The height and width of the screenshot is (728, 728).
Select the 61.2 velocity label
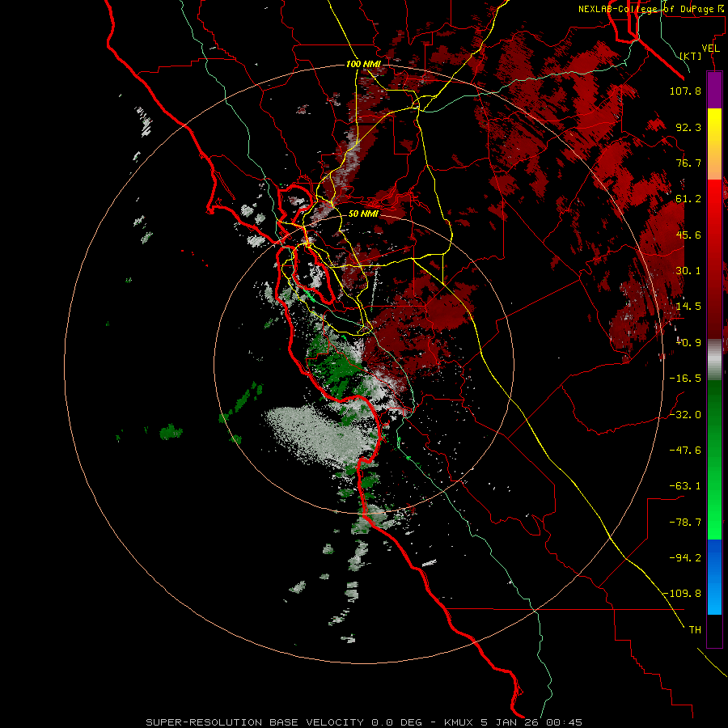pos(688,199)
